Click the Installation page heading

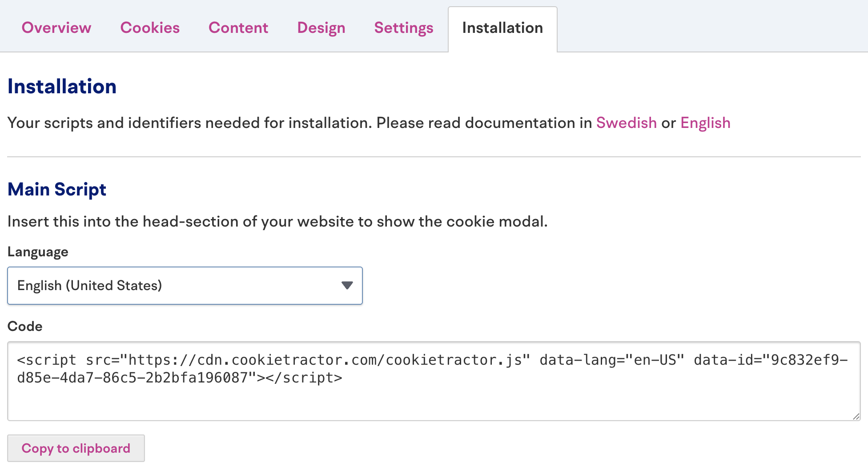[x=62, y=86]
